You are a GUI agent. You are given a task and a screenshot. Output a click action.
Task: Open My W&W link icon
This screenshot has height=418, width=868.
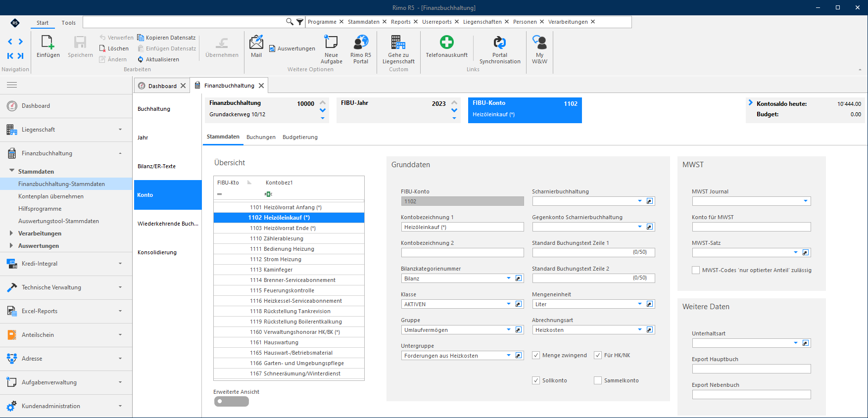point(539,43)
